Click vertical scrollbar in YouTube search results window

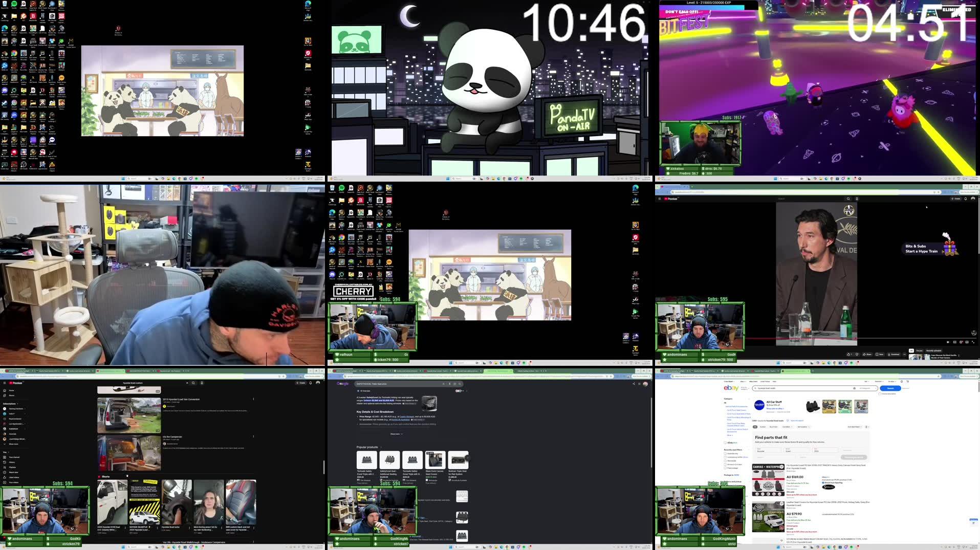click(323, 467)
